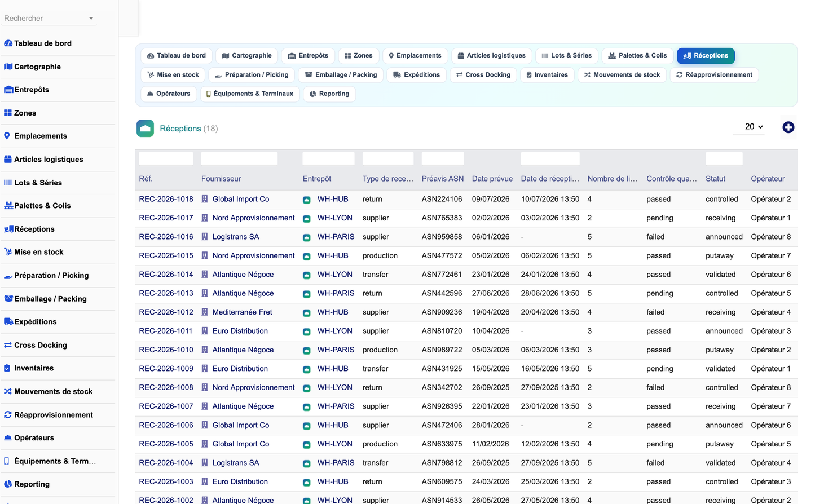Click the building icon next to Global Import Co REC-2026-1018
The width and height of the screenshot is (815, 504).
point(205,199)
